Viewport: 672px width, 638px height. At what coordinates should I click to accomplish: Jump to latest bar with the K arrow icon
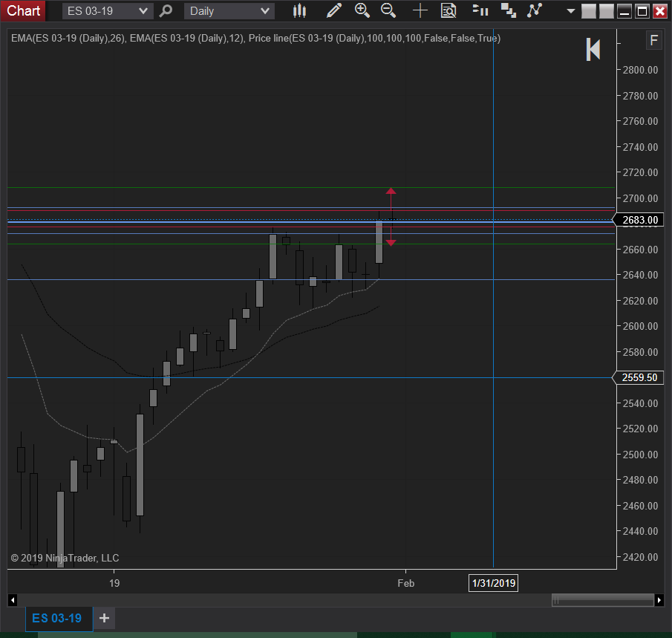[x=593, y=49]
